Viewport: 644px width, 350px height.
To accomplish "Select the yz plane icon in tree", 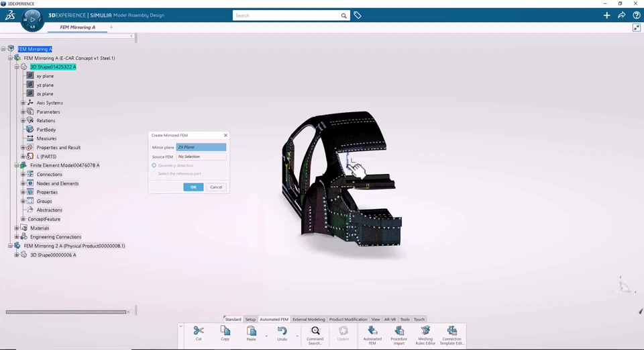I will [x=30, y=85].
